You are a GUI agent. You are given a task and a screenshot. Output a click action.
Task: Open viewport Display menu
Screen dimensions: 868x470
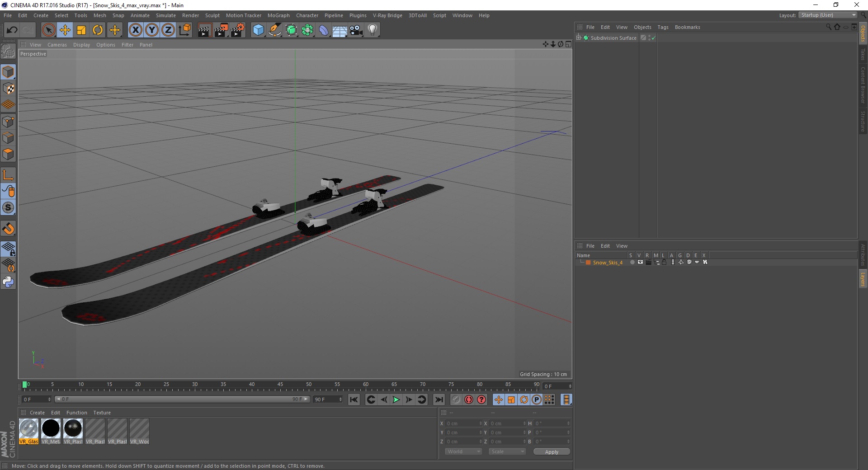point(81,45)
